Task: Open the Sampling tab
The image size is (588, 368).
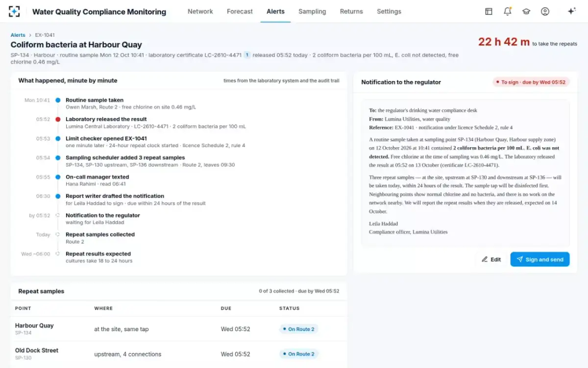Action: [x=312, y=11]
